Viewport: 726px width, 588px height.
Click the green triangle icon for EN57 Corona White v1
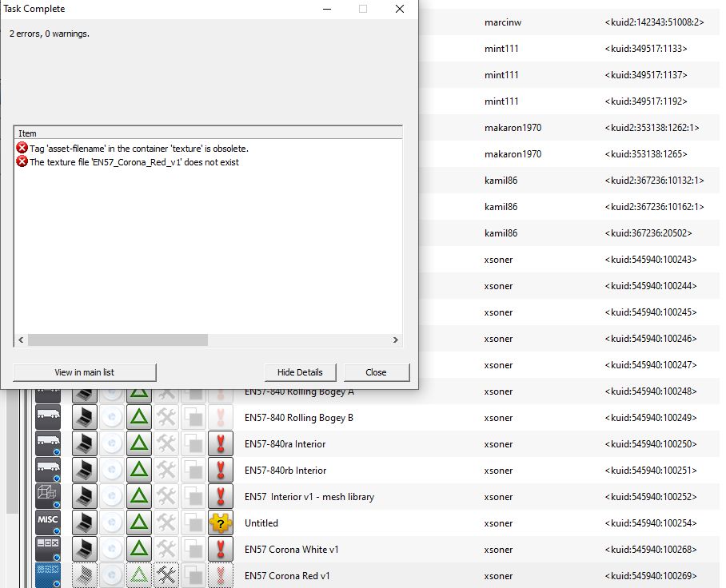[x=140, y=550]
